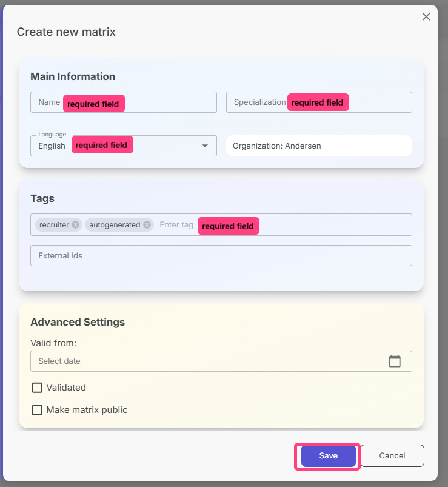Click the Organization: Andersen field

[x=319, y=146]
